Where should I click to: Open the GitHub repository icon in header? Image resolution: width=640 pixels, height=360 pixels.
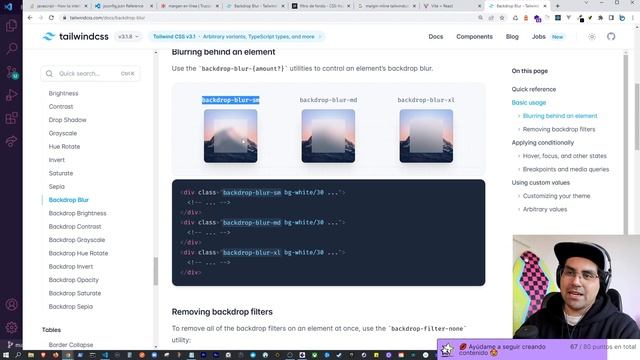611,36
